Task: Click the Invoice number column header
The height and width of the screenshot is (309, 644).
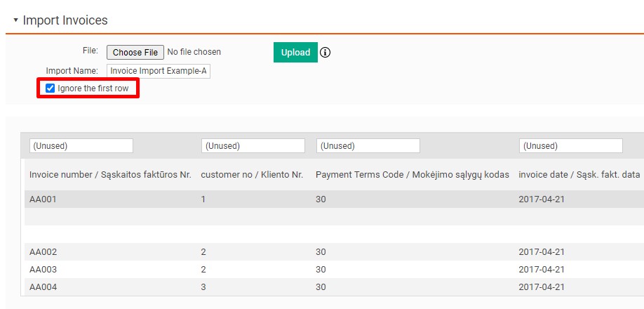Action: (x=110, y=174)
